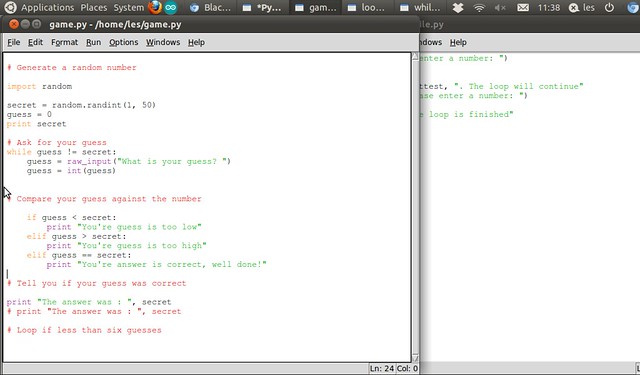Open the power session menu icon

tap(609, 7)
